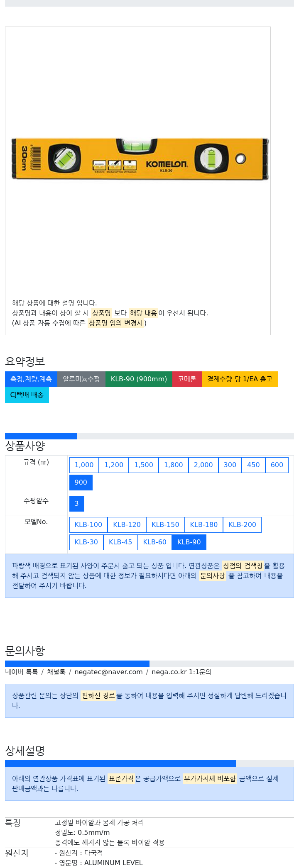The height and width of the screenshot is (868, 299).
Task: Click the selected 900 size button
Action: [x=81, y=483]
